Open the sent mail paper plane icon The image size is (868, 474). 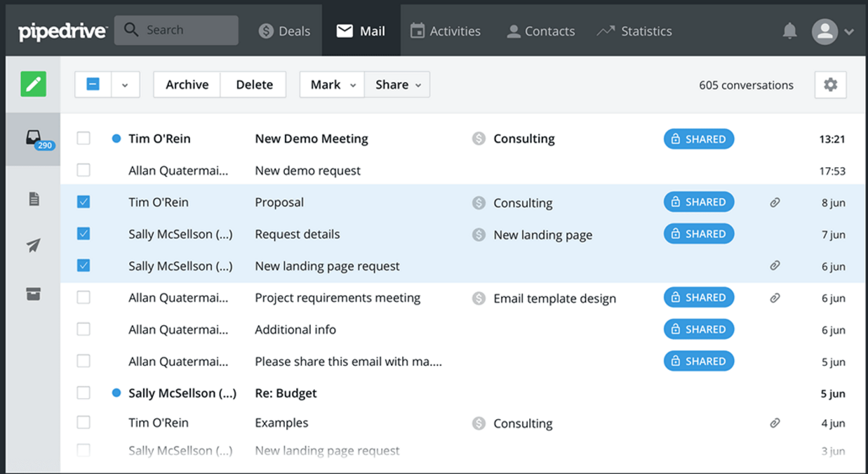pos(34,245)
